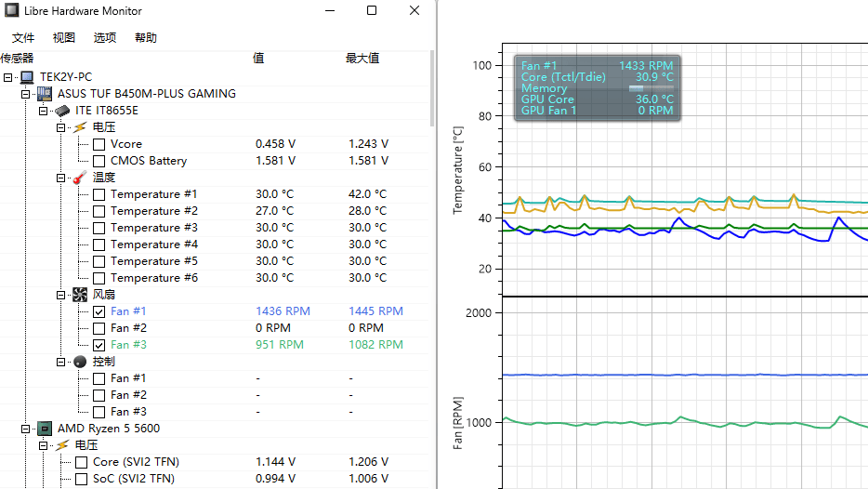Screen dimensions: 868x489
Task: Collapse the TEK2Y-PC tree node
Action: click(7, 77)
